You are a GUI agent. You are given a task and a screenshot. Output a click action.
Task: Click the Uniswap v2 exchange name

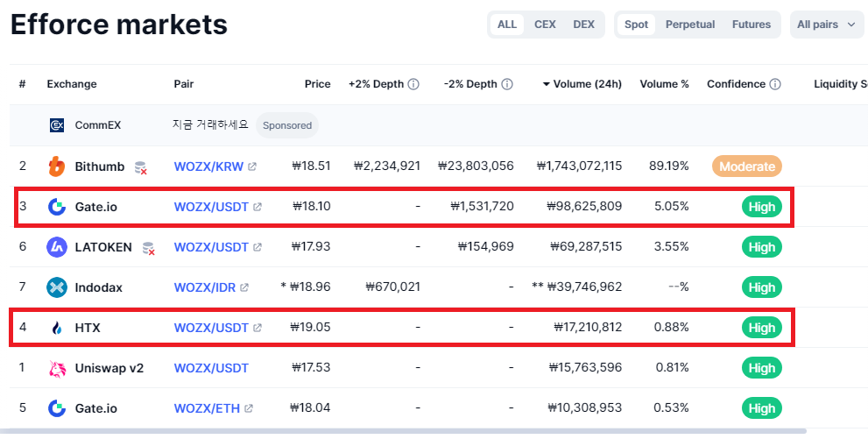[x=109, y=368]
